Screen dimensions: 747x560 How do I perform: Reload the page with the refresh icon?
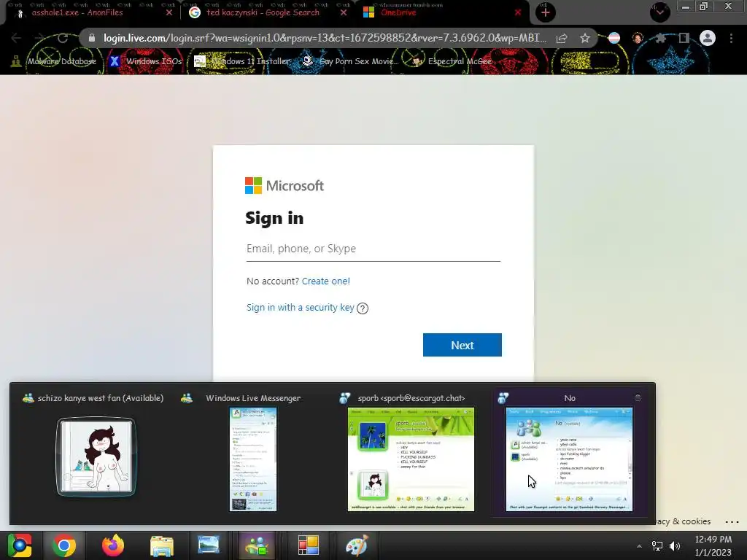[63, 38]
